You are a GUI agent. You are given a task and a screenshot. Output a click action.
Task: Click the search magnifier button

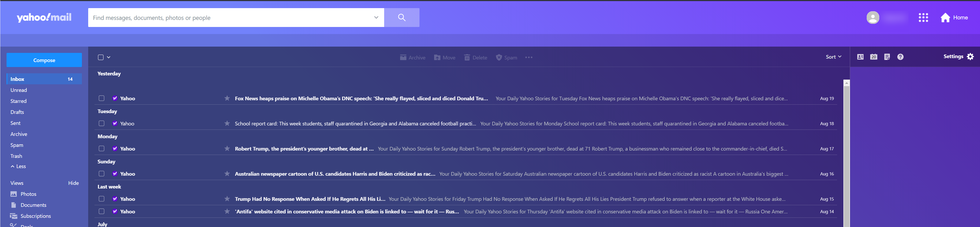(x=401, y=18)
